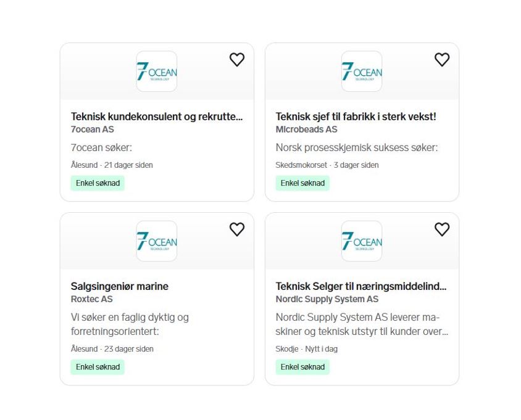
Task: Select the Roxtec AS company name
Action: tap(92, 299)
